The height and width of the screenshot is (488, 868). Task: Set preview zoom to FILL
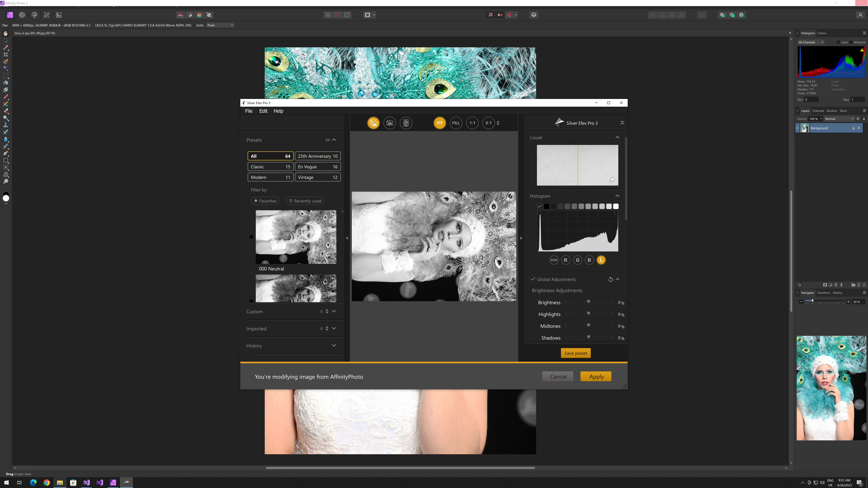click(456, 123)
